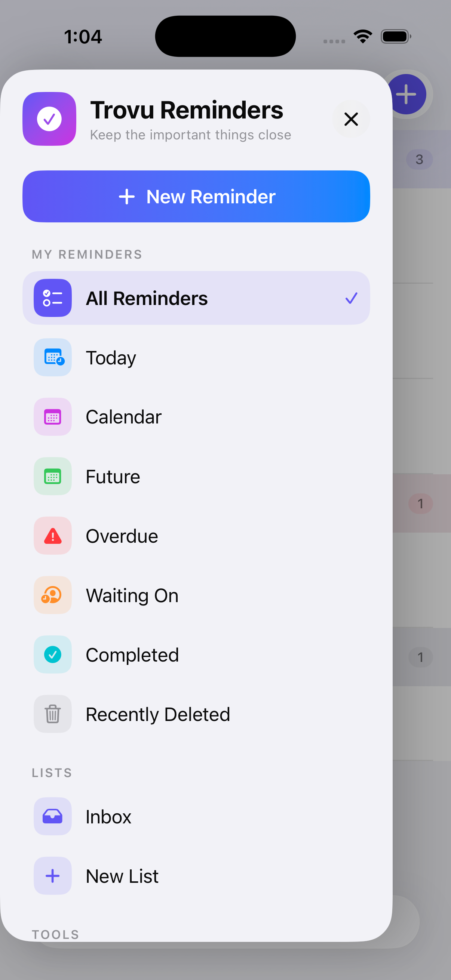Create a New Reminder with the blue button

tap(196, 196)
